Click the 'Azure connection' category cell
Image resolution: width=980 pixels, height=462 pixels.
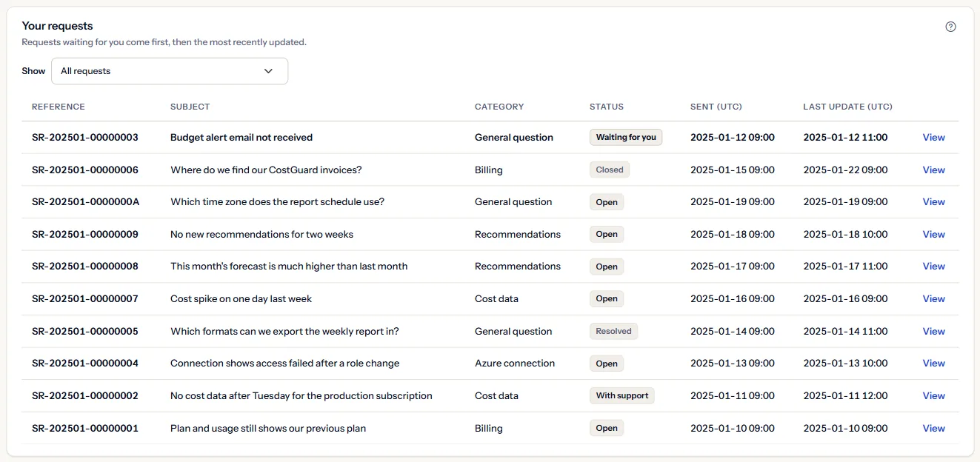click(515, 363)
